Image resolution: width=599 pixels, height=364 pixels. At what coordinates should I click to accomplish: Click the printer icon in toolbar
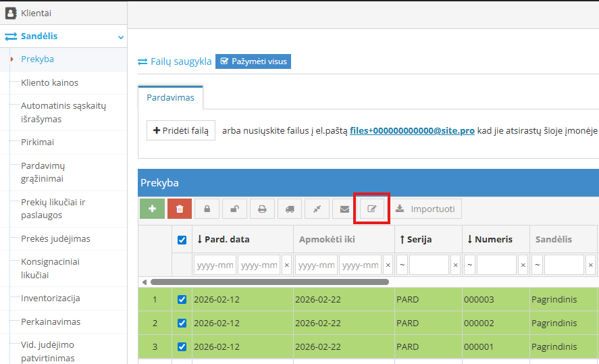coord(262,209)
